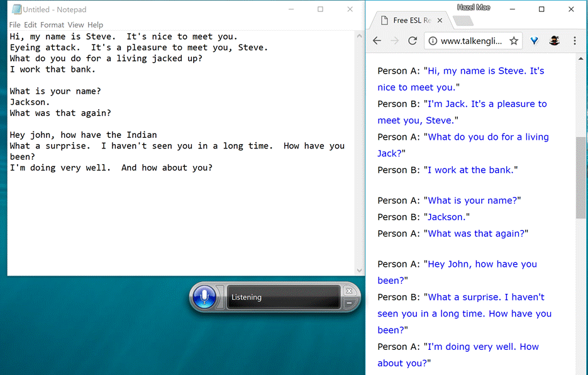Open the ninja avatar extension icon
This screenshot has height=375, width=588.
554,41
